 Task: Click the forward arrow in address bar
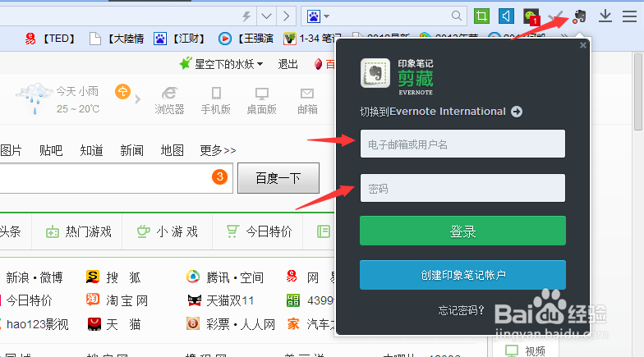click(x=286, y=16)
